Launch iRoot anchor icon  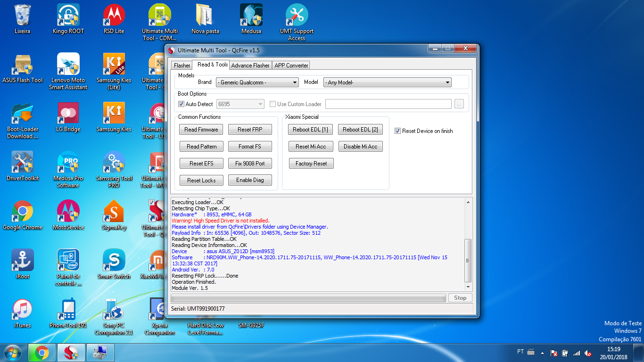22,264
